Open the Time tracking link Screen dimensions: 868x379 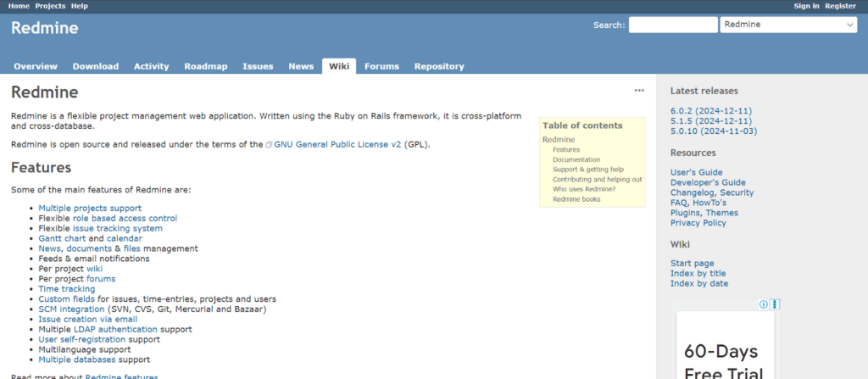[x=66, y=288]
